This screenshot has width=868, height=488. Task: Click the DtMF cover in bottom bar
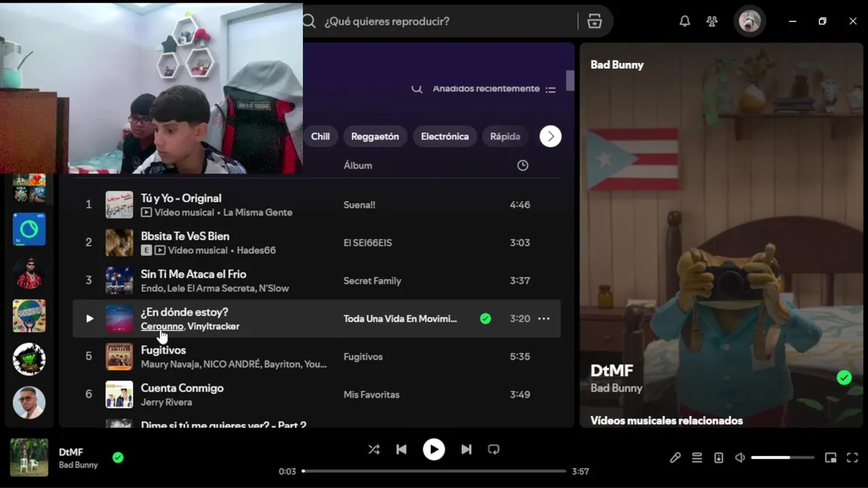click(x=29, y=457)
